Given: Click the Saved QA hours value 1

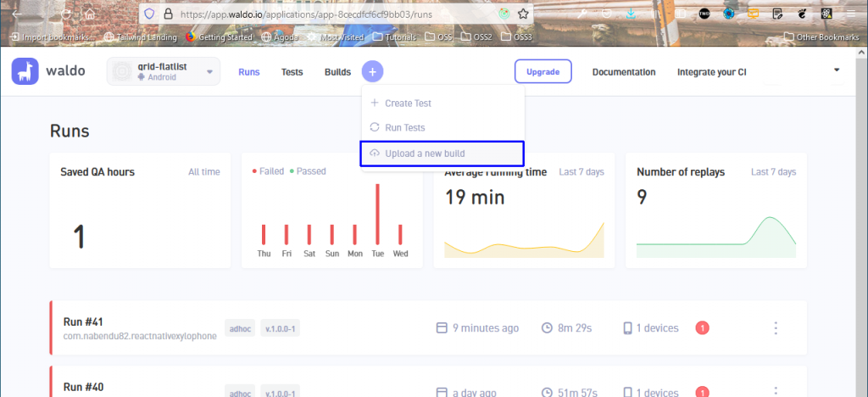Looking at the screenshot, I should click(x=79, y=237).
